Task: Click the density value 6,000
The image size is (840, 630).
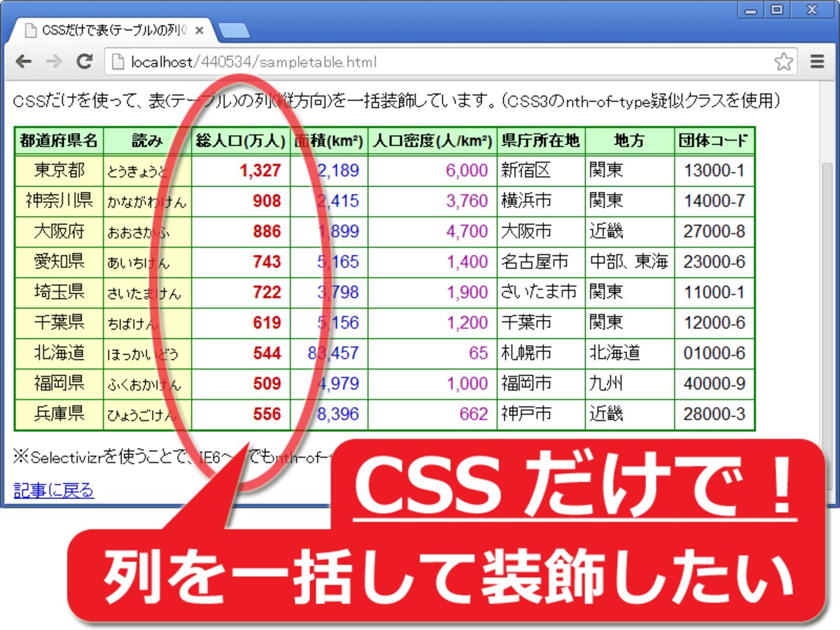Action: (467, 171)
